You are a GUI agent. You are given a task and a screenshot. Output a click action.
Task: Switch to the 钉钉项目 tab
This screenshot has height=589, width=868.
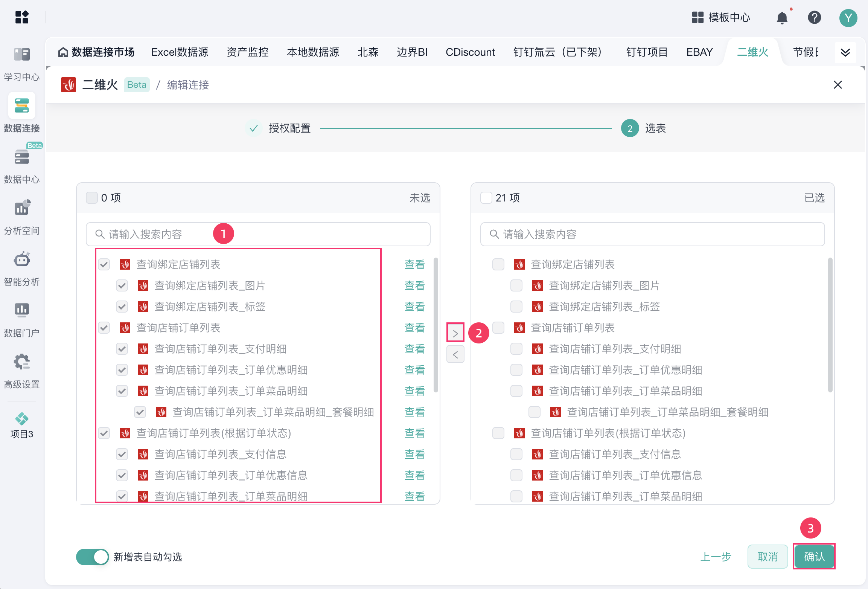click(647, 52)
